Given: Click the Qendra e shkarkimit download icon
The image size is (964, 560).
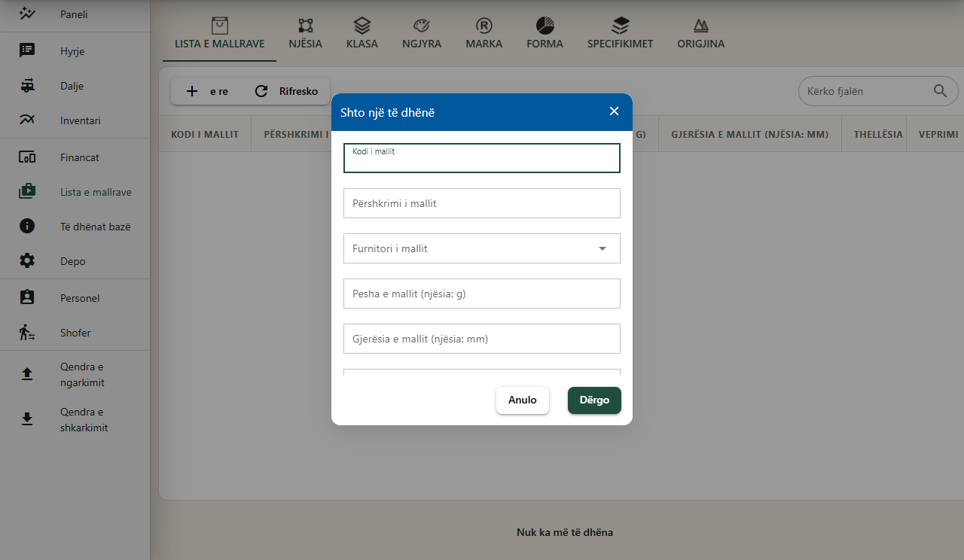Looking at the screenshot, I should coord(27,419).
